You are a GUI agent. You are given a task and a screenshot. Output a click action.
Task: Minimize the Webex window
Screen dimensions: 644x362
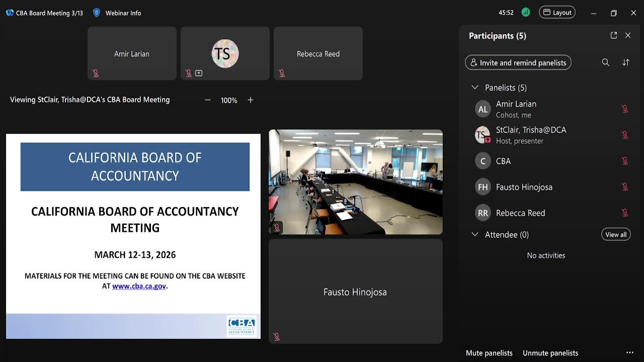pyautogui.click(x=594, y=13)
